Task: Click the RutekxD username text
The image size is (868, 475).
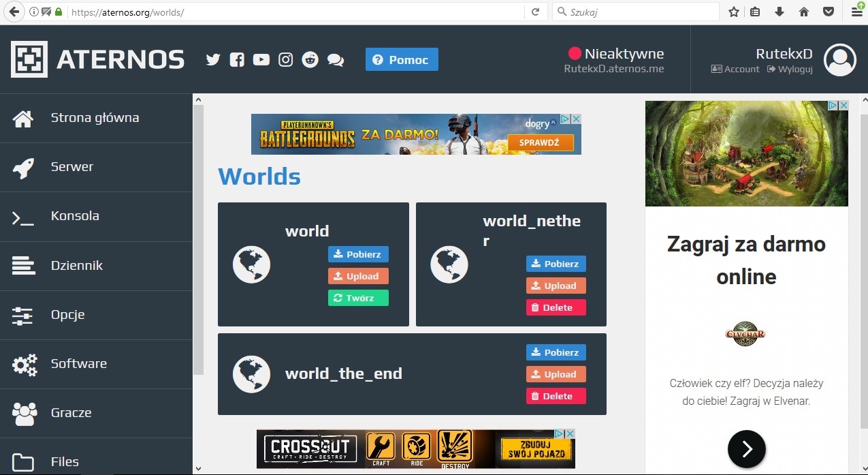Action: [x=784, y=54]
